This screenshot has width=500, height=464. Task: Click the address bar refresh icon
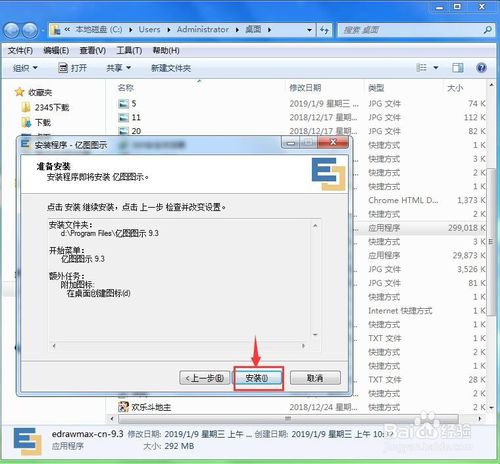pos(324,30)
